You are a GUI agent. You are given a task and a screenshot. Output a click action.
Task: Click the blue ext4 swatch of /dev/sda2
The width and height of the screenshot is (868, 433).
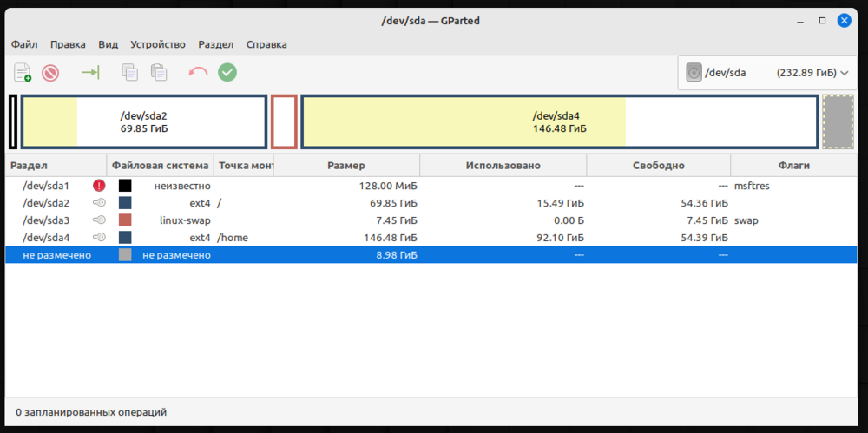click(x=125, y=203)
